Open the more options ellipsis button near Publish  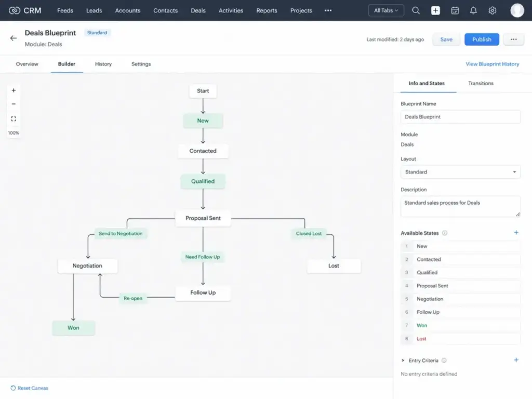pyautogui.click(x=513, y=39)
